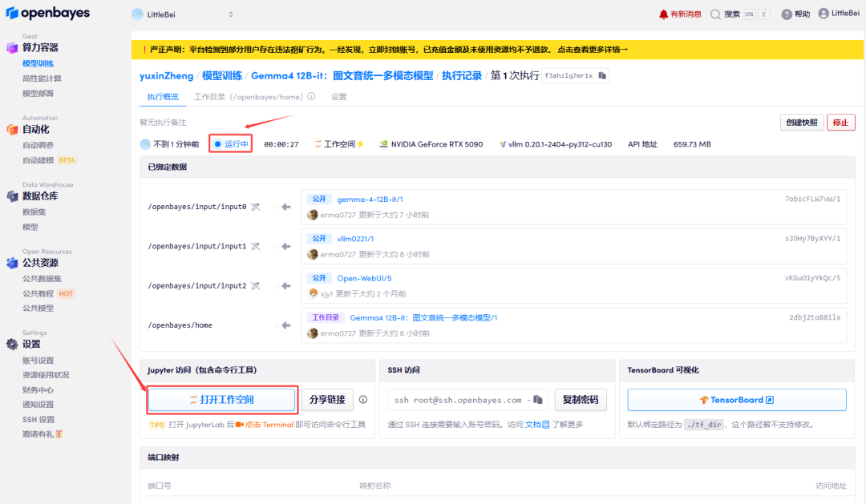Click the 创建快照 button
Image resolution: width=866 pixels, height=504 pixels.
[801, 123]
